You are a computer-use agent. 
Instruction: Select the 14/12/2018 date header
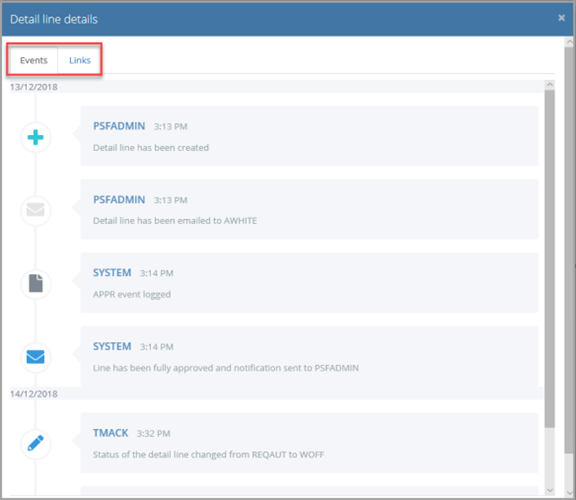34,394
